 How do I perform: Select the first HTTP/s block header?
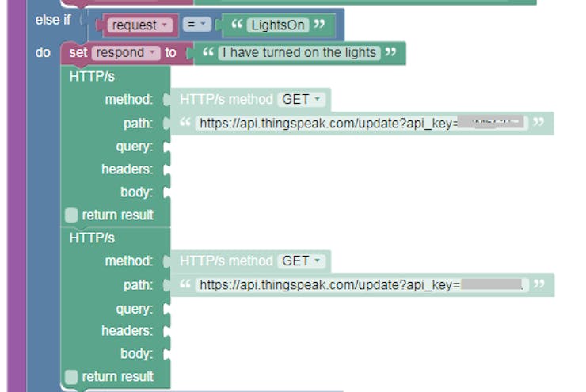pyautogui.click(x=92, y=77)
